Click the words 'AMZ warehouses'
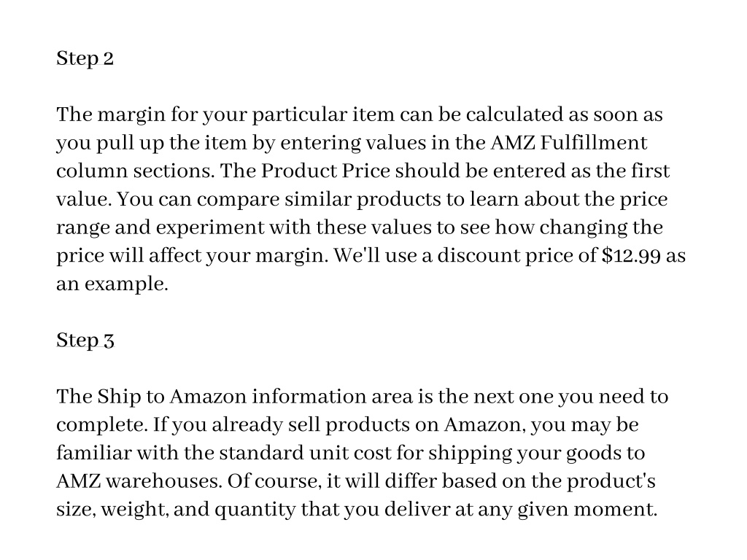The height and width of the screenshot is (560, 747). pyautogui.click(x=139, y=481)
